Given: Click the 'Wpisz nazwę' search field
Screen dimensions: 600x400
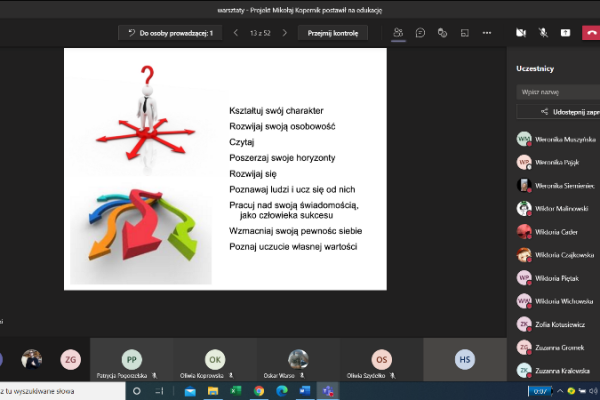Looking at the screenshot, I should click(x=555, y=91).
